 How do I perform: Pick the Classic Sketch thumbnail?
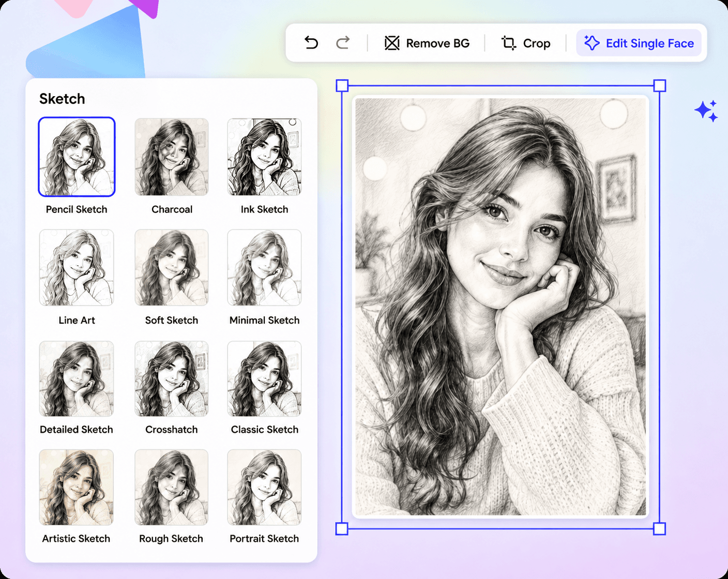[264, 378]
